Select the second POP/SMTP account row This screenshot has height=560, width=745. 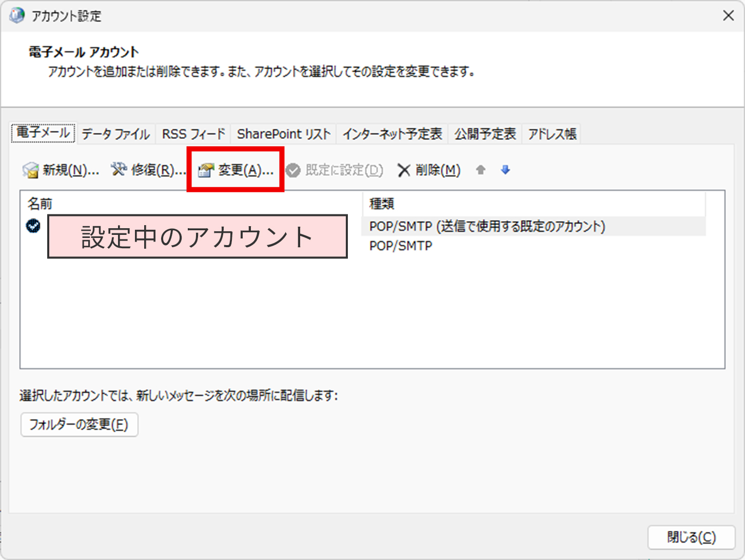tap(401, 246)
